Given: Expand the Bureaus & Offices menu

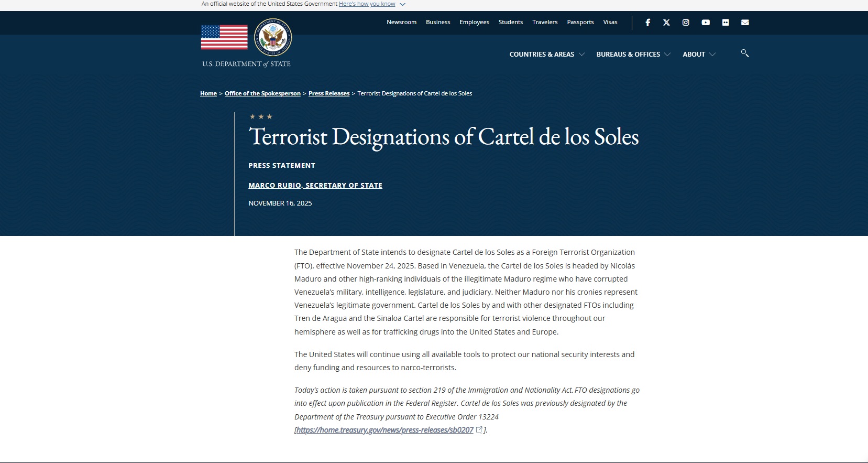Looking at the screenshot, I should tap(633, 55).
